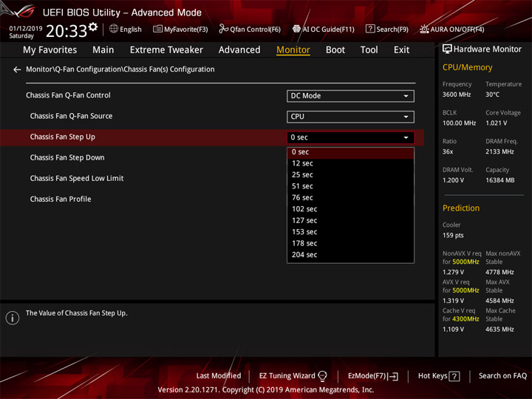The width and height of the screenshot is (532, 399).
Task: Open the Chassis Fan Q-Fan Source CPU dropdown
Action: [x=350, y=117]
